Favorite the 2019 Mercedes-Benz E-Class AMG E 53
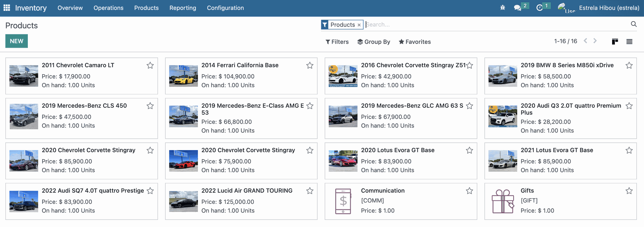644x227 pixels. [x=310, y=106]
